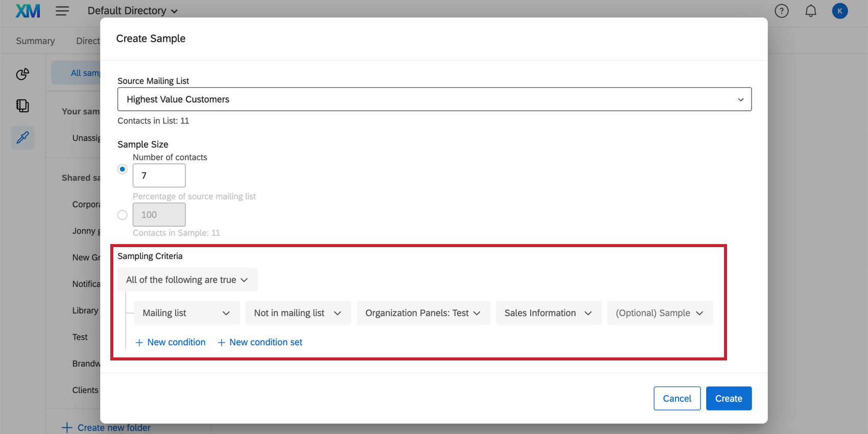Viewport: 868px width, 434px height.
Task: Click the pie chart sidebar icon
Action: pyautogui.click(x=22, y=74)
